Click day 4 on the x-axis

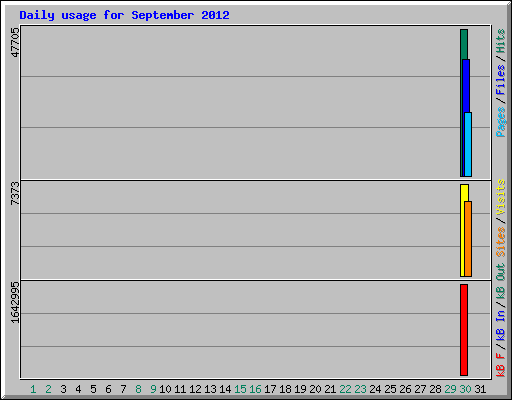click(78, 389)
